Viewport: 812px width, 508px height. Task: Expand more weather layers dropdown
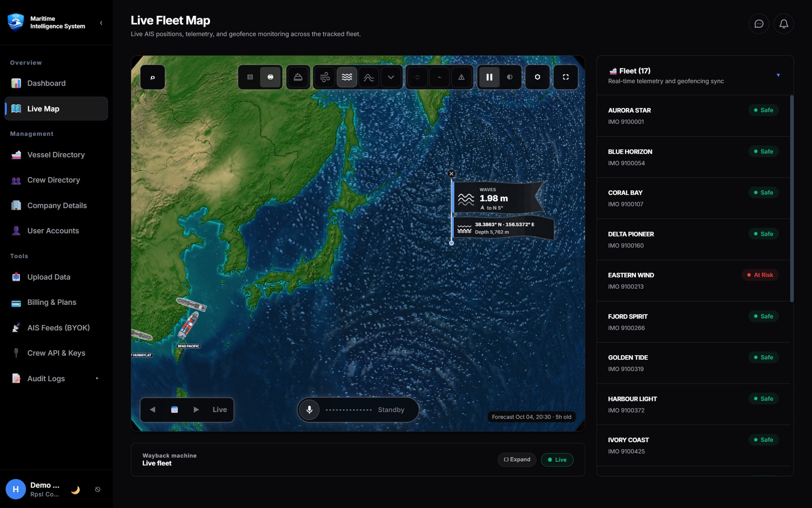point(391,77)
